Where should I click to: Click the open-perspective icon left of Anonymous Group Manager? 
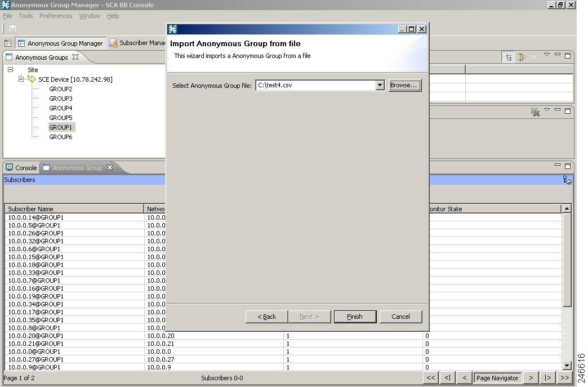(x=8, y=43)
